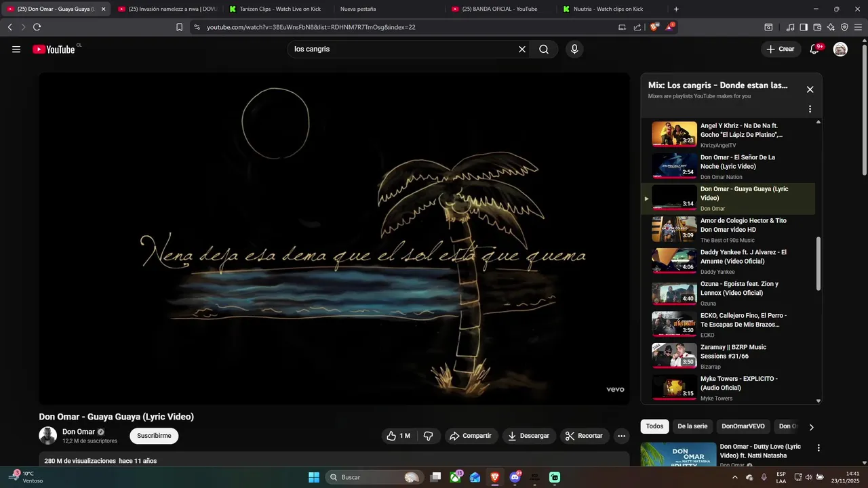Play Zaramay BZRP Music Sessions item
868x488 pixels.
point(729,356)
